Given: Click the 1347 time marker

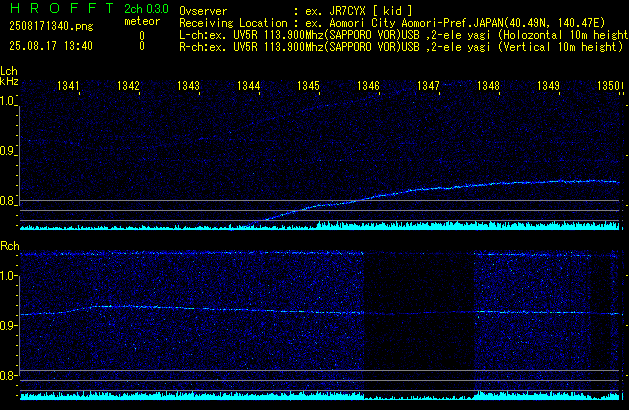Looking at the screenshot, I should [428, 85].
